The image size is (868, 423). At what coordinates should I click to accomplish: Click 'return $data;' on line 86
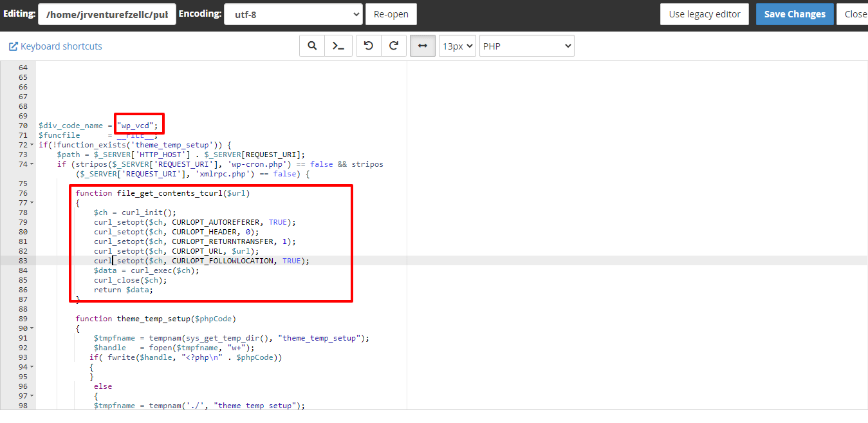[124, 290]
